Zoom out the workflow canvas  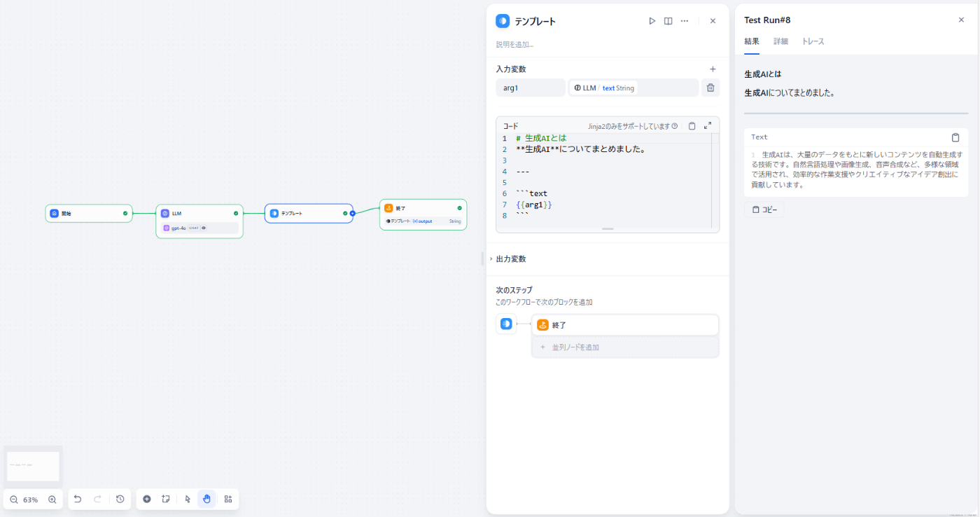coord(14,499)
